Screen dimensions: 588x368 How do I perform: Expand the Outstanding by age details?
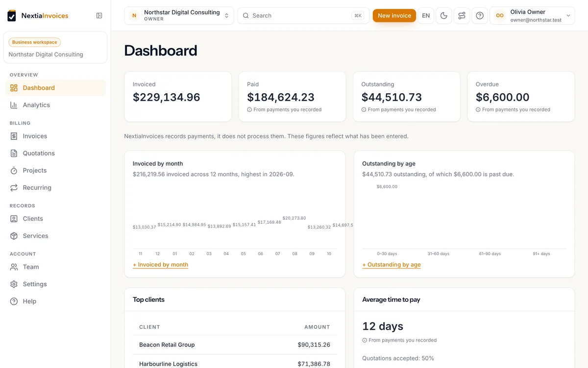click(392, 264)
